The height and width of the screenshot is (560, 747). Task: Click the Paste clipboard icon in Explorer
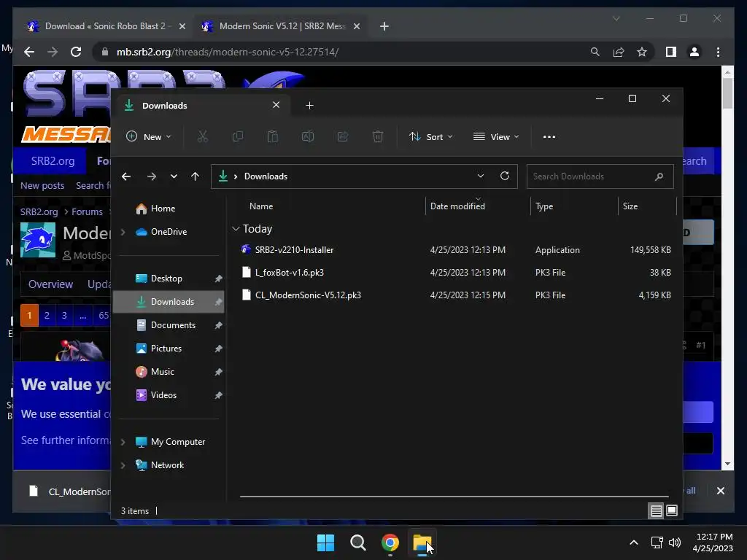tap(273, 136)
